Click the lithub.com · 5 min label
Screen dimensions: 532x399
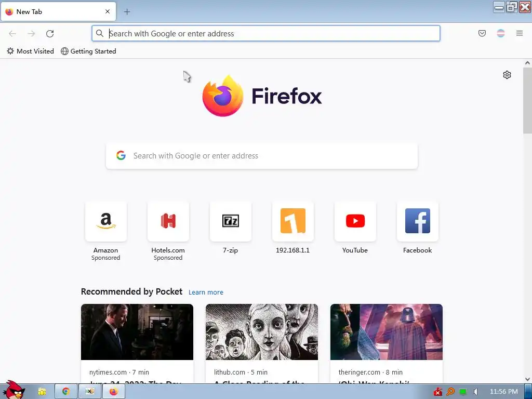[x=241, y=372]
